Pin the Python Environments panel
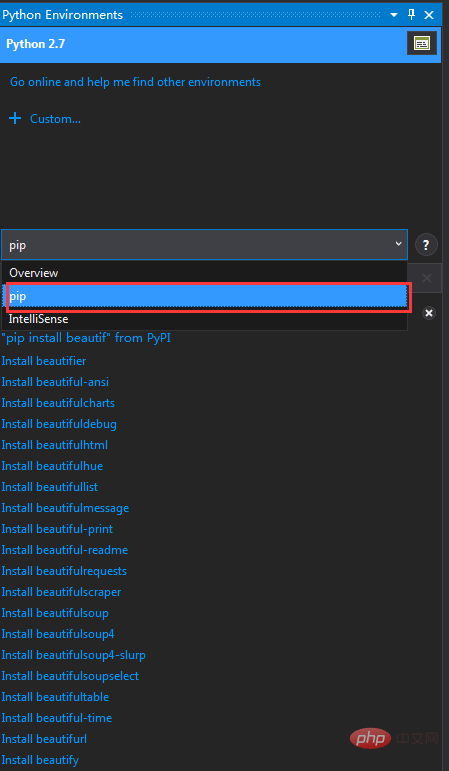The height and width of the screenshot is (771, 449). 412,15
